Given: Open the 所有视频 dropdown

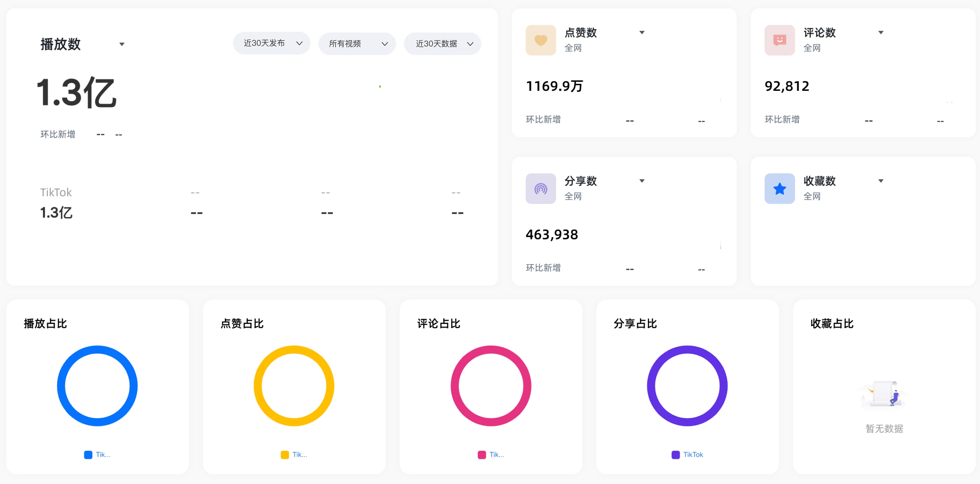Looking at the screenshot, I should coord(357,43).
